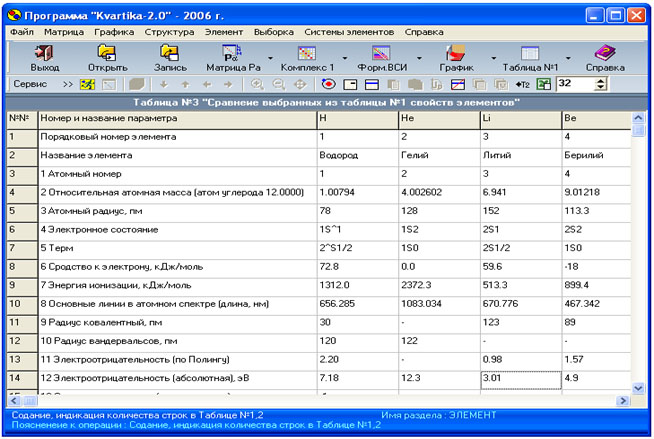Click the grey down arrow icon

(x=164, y=85)
